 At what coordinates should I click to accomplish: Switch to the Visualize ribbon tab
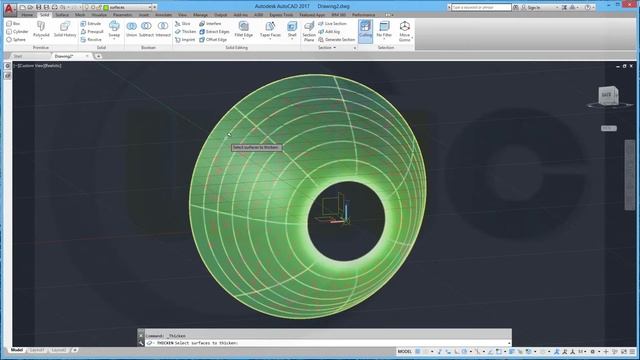99,15
